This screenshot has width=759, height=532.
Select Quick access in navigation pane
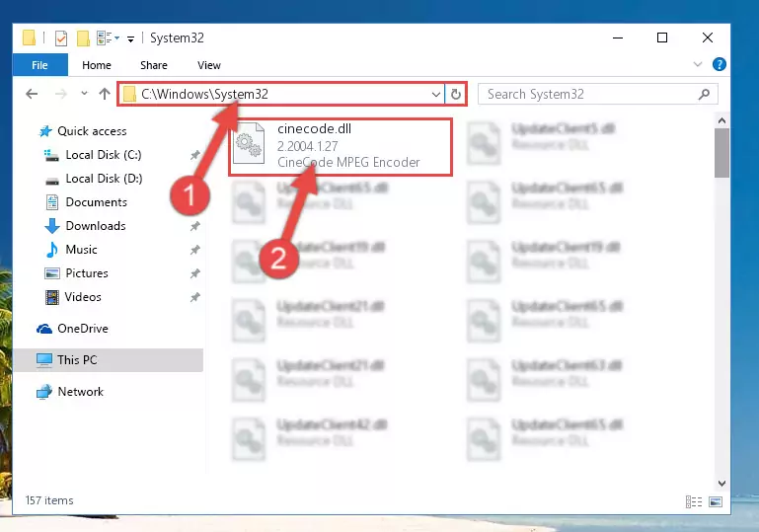(x=92, y=131)
